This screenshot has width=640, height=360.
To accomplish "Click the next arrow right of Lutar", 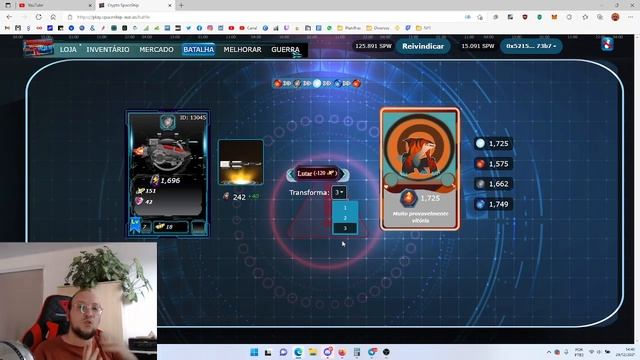I will pos(345,174).
